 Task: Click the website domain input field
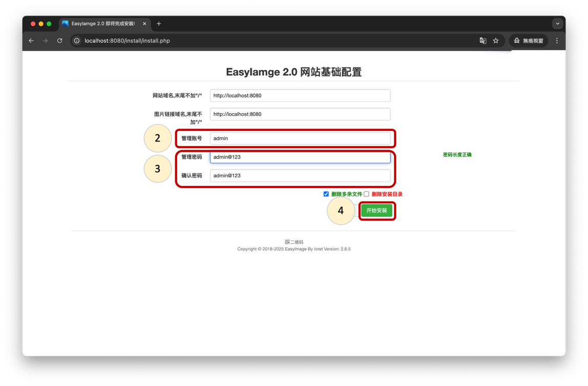click(300, 95)
